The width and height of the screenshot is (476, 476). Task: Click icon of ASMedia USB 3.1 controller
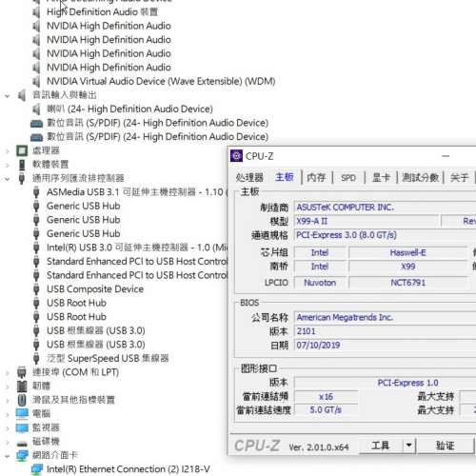tap(36, 192)
